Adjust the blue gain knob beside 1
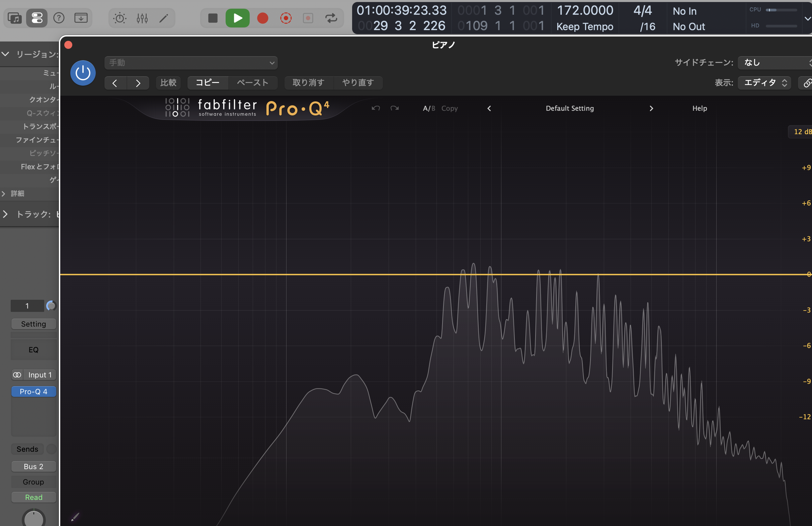This screenshot has height=526, width=812. 51,306
